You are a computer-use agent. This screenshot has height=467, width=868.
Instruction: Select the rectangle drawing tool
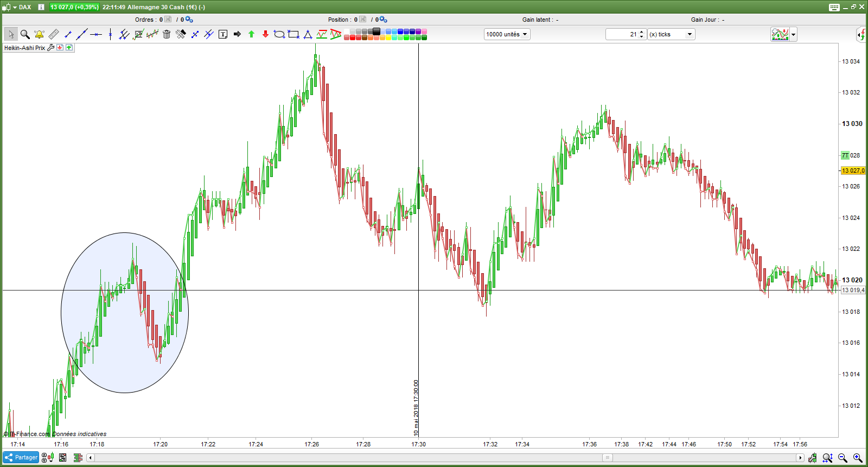pos(293,34)
